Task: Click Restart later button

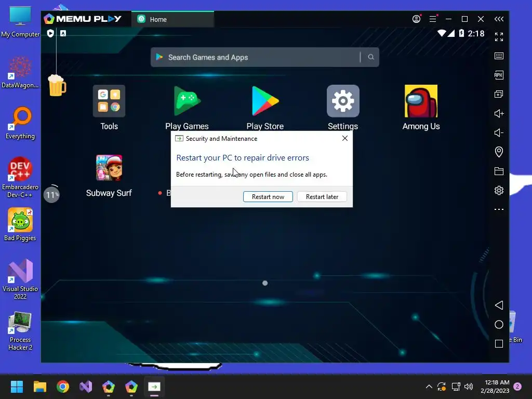Action: pyautogui.click(x=322, y=197)
